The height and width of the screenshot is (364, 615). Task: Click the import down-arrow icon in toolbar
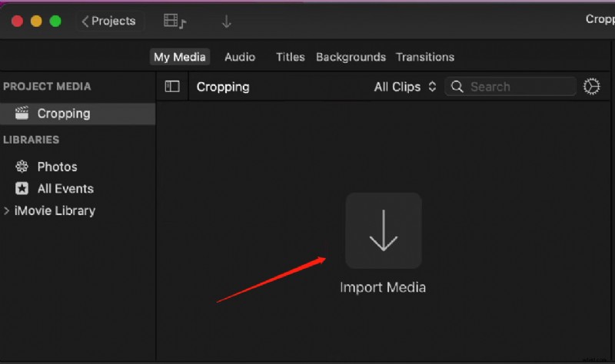click(226, 22)
